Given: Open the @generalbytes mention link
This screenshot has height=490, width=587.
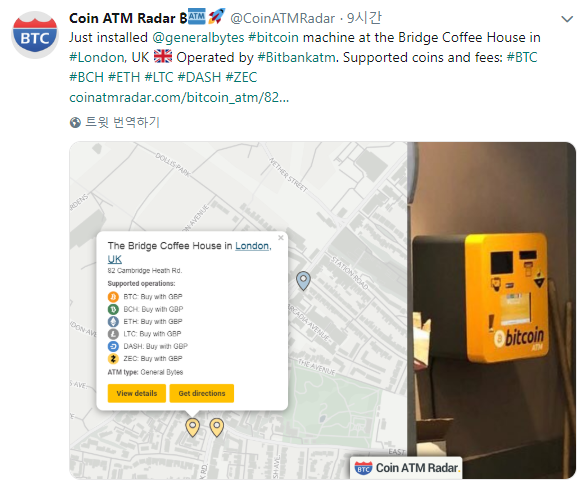Looking at the screenshot, I should tap(198, 37).
